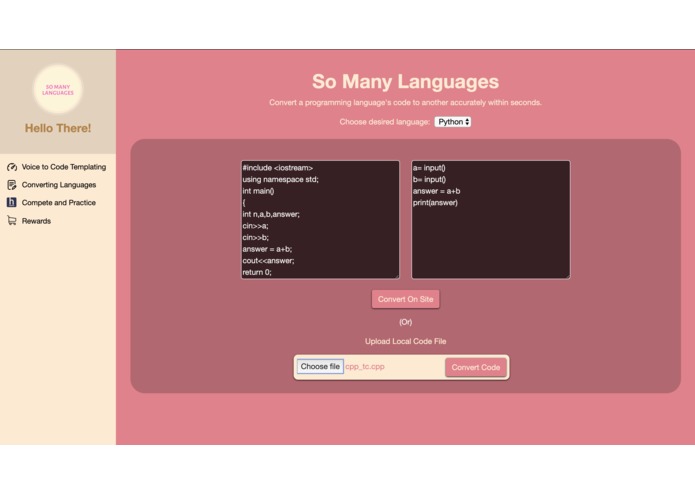Click the Convert Code button
The image size is (695, 494).
[476, 367]
